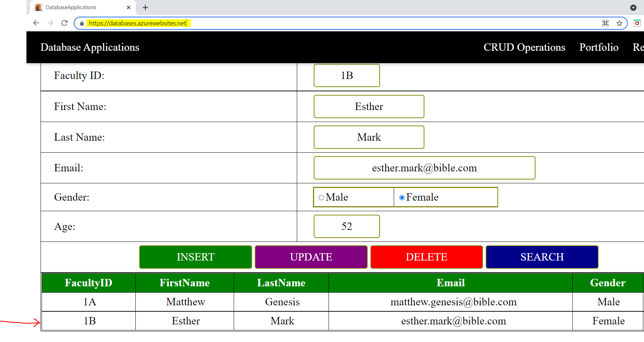Click the Age field showing 52
644x342 pixels.
[x=347, y=226]
